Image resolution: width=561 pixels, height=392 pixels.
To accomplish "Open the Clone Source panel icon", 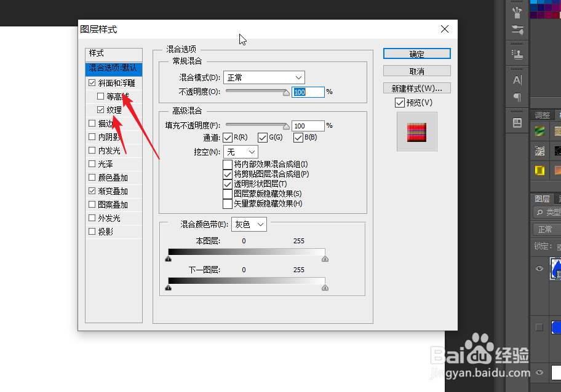I will (x=517, y=54).
